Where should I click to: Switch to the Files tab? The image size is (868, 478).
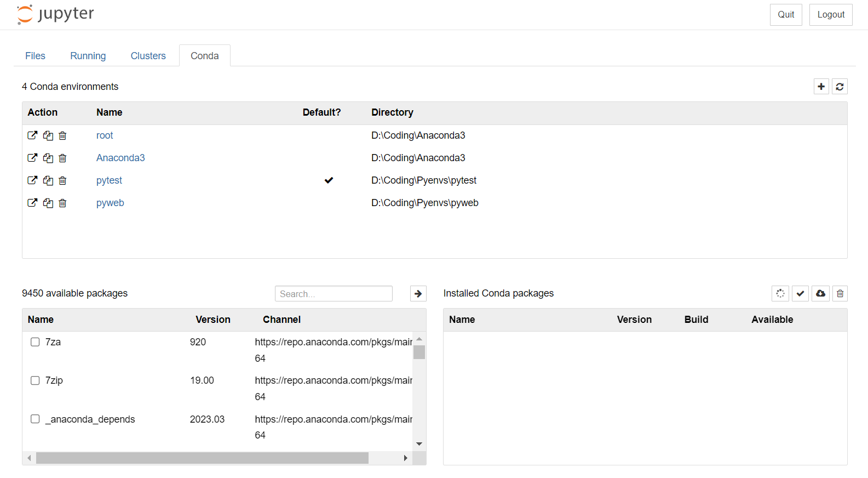click(x=35, y=56)
